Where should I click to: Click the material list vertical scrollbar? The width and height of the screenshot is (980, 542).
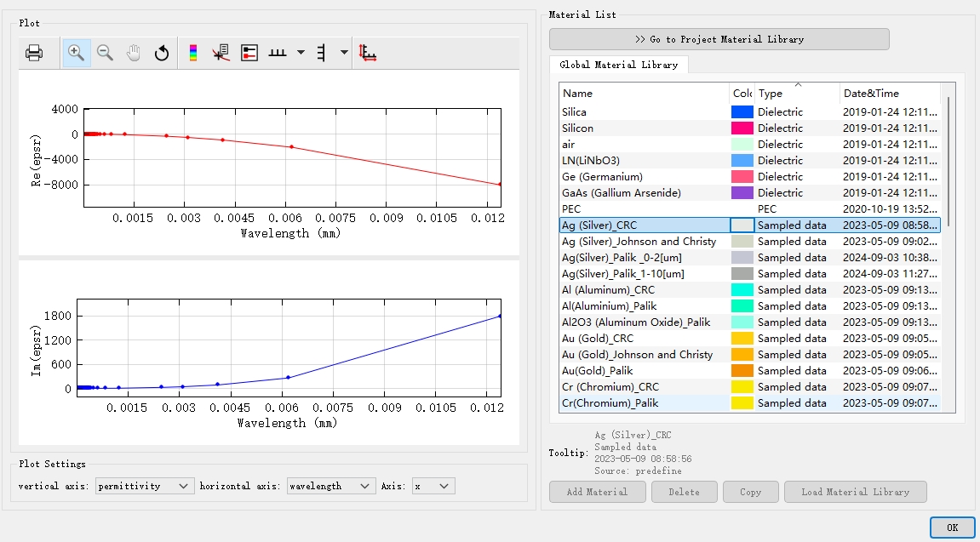pyautogui.click(x=948, y=161)
